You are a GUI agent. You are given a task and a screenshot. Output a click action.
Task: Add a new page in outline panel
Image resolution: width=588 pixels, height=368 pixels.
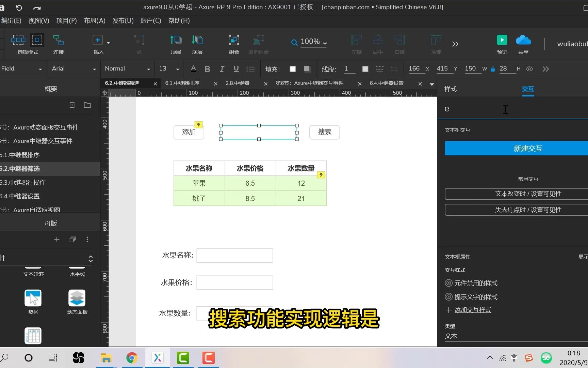pyautogui.click(x=72, y=105)
